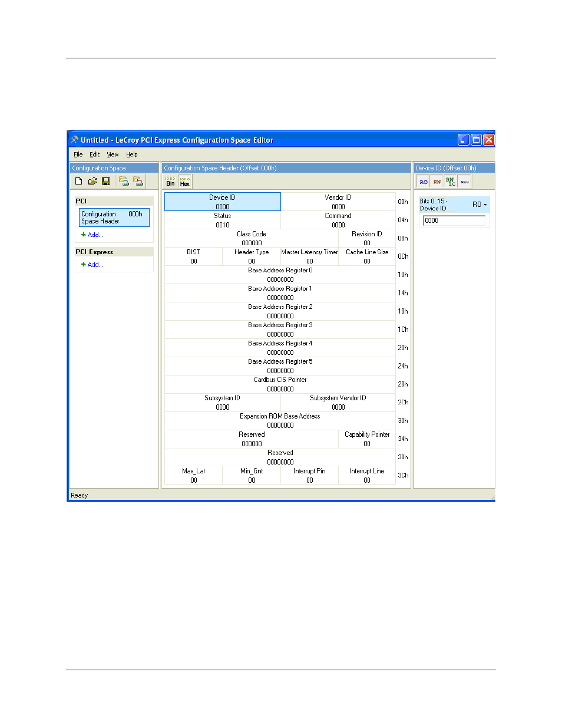
Task: Click Add... under PCI Express section
Action: point(92,265)
